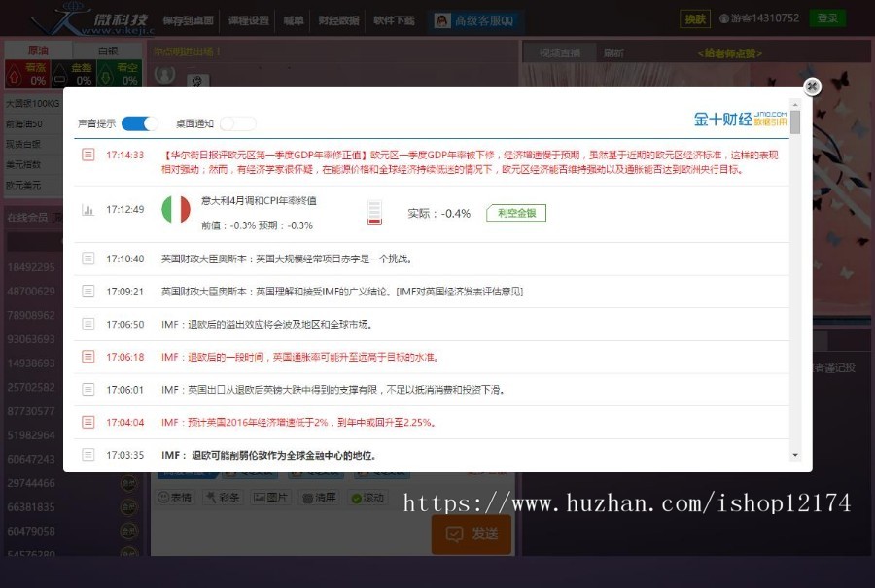Click the news text about 接受IMF的广义结论
Viewport: 875px width, 588px height.
tap(342, 292)
